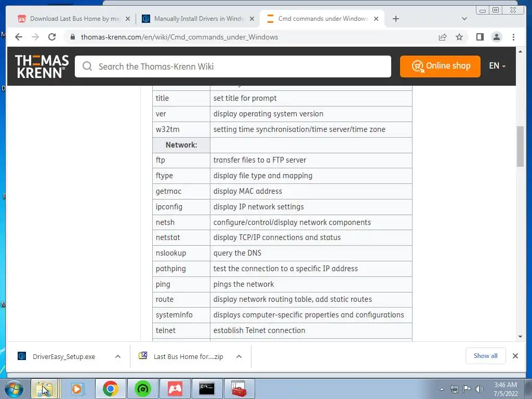Open the red toolbox app in taskbar
This screenshot has height=399, width=532.
coord(239,389)
